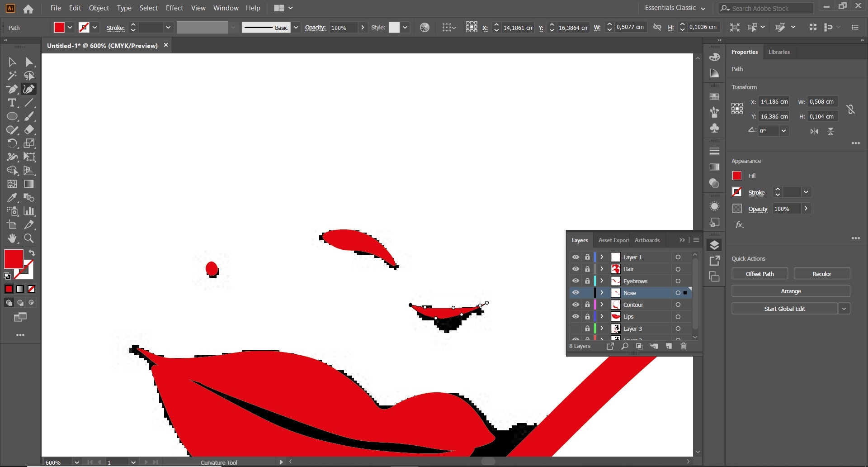The width and height of the screenshot is (868, 467).
Task: Toggle visibility of Nose layer
Action: click(x=576, y=293)
